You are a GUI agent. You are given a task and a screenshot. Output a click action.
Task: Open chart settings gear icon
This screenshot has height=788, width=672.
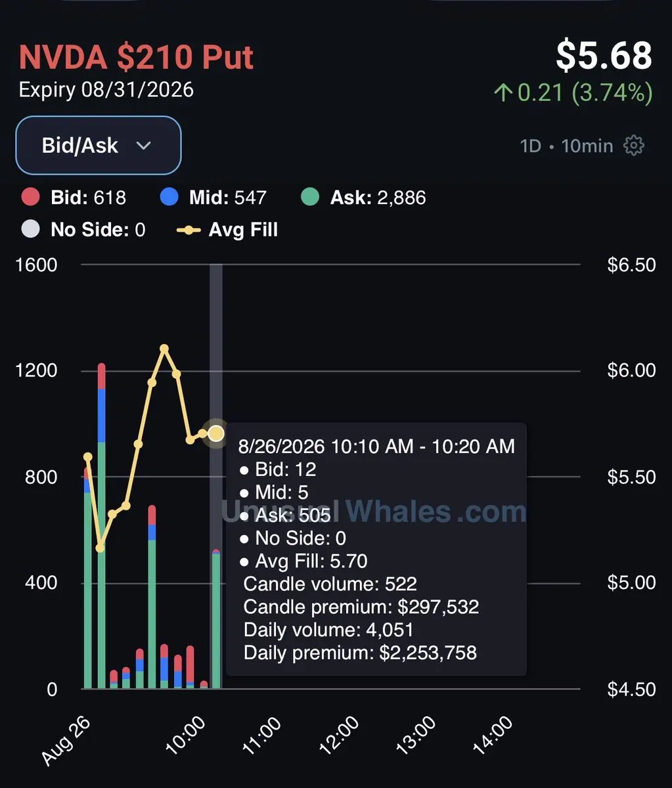[x=633, y=145]
